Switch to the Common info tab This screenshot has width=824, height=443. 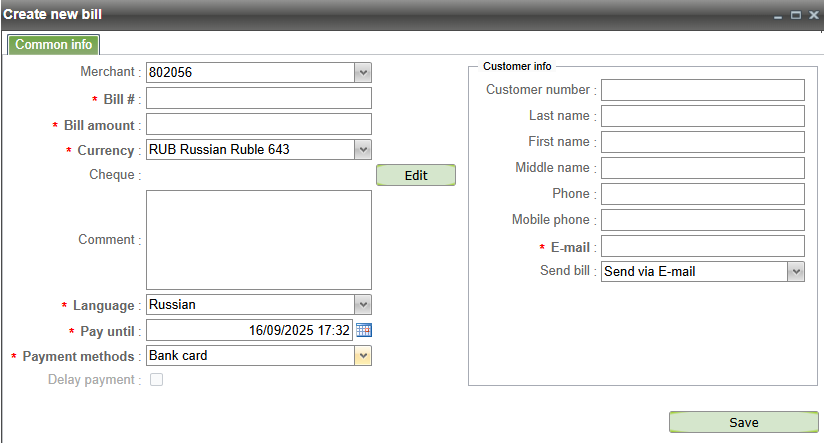(x=54, y=45)
